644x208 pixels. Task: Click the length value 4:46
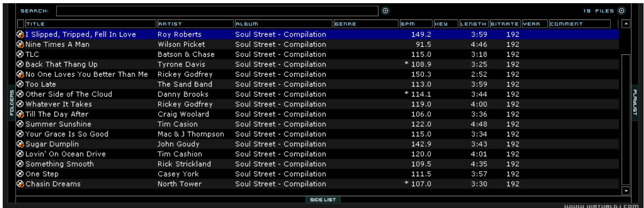coord(479,44)
